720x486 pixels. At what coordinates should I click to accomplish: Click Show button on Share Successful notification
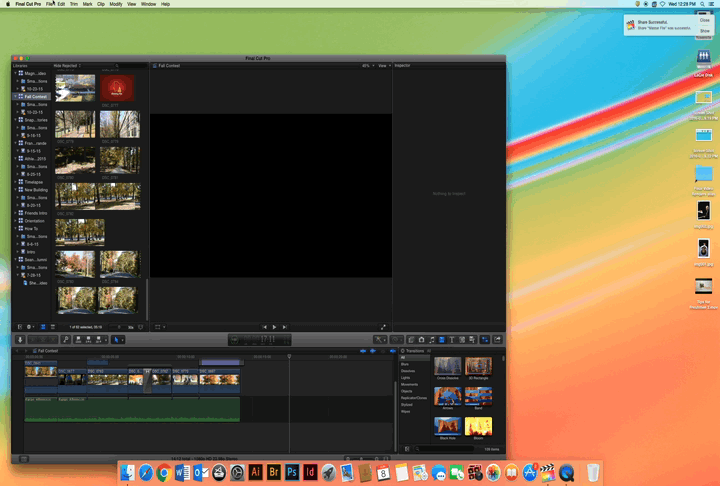pyautogui.click(x=705, y=31)
